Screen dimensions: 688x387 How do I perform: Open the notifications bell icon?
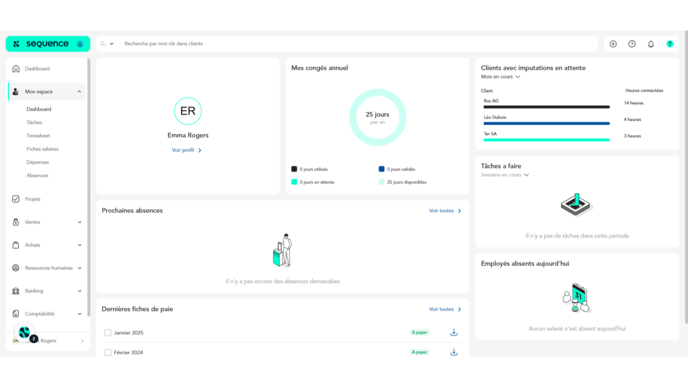[651, 44]
